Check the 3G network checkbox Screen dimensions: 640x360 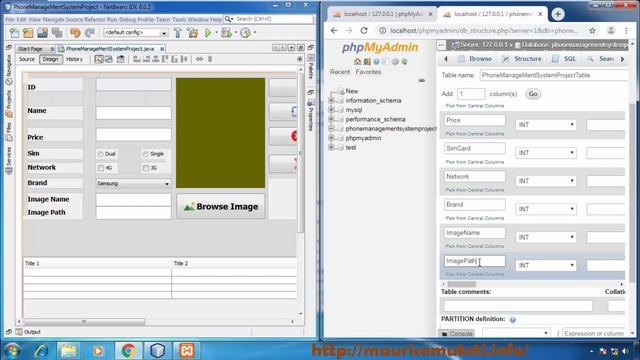(146, 168)
